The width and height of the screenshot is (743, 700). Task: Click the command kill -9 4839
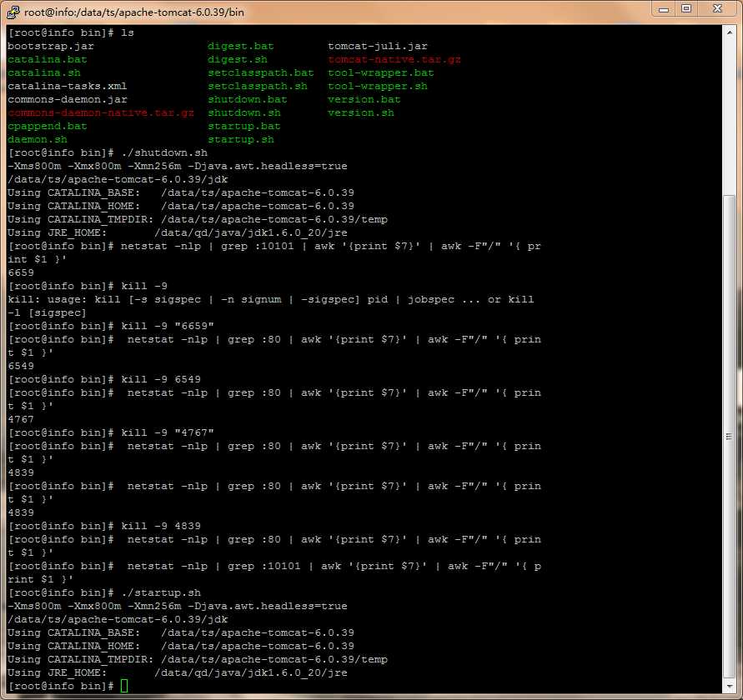point(161,526)
